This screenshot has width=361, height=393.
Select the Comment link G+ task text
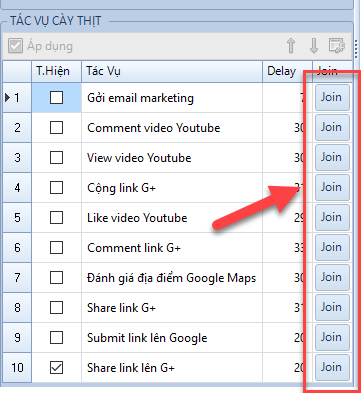(134, 248)
